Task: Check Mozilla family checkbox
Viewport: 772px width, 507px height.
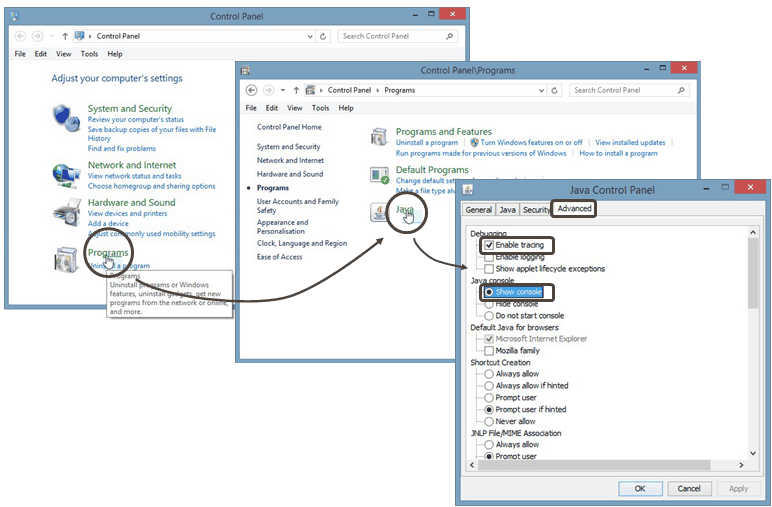Action: click(x=489, y=350)
